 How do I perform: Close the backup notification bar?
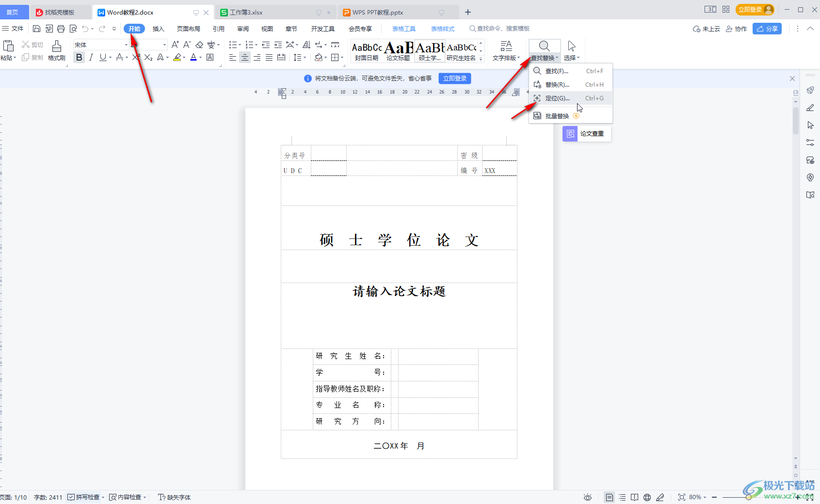click(x=792, y=79)
